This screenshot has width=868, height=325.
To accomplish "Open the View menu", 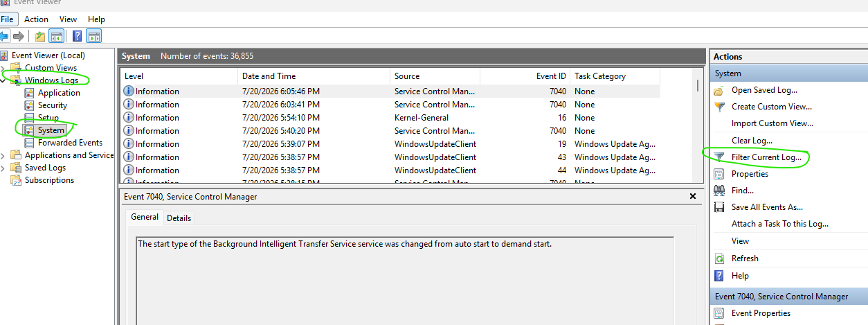I will 68,19.
